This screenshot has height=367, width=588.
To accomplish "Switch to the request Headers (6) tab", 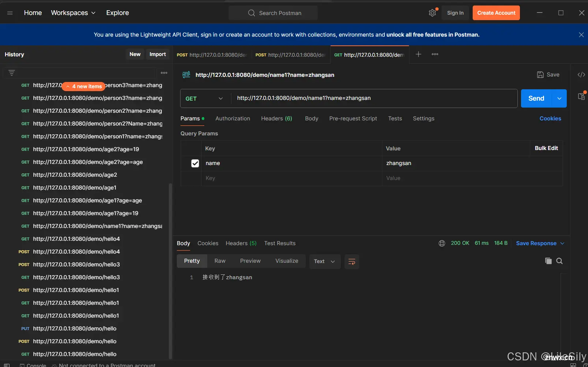I will click(276, 119).
